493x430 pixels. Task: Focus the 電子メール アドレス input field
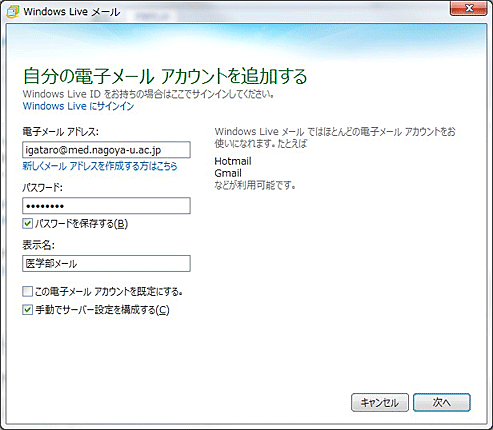coord(106,150)
